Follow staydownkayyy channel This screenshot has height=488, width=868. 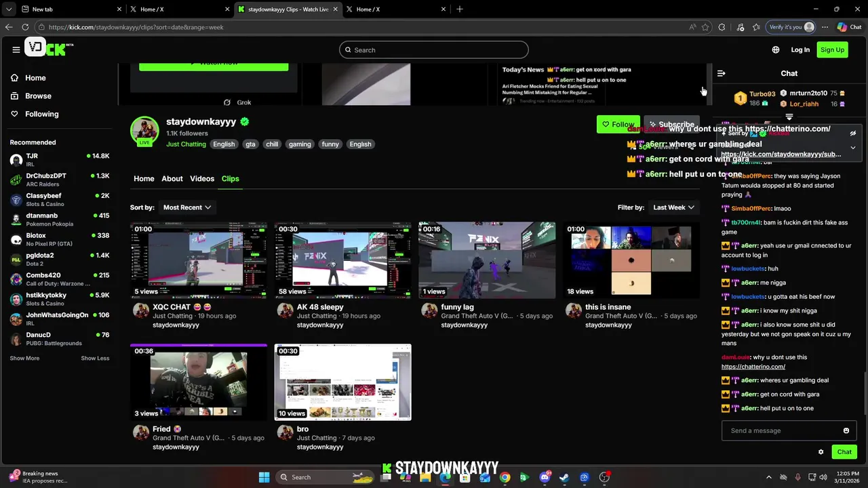618,124
